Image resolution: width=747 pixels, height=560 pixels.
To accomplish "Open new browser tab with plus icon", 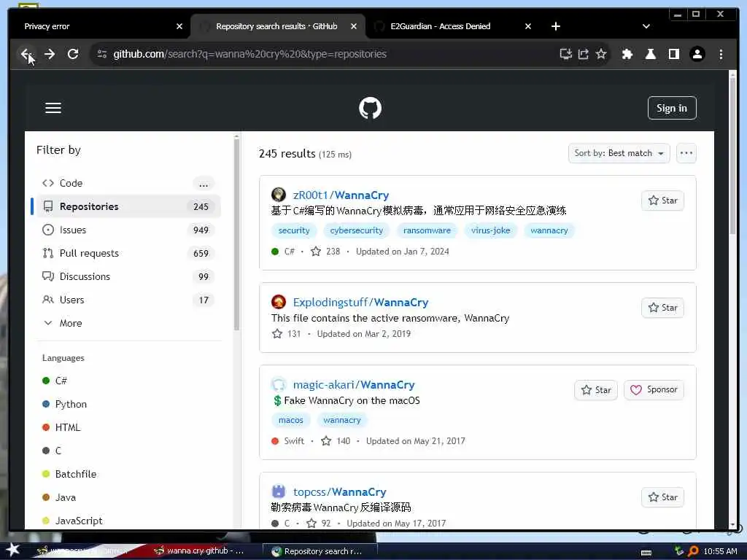I will [x=555, y=26].
